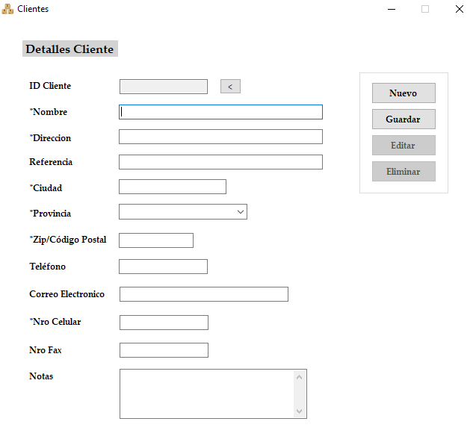Image resolution: width=476 pixels, height=448 pixels.
Task: Click the Notas scrollbar up arrow
Action: pyautogui.click(x=300, y=376)
